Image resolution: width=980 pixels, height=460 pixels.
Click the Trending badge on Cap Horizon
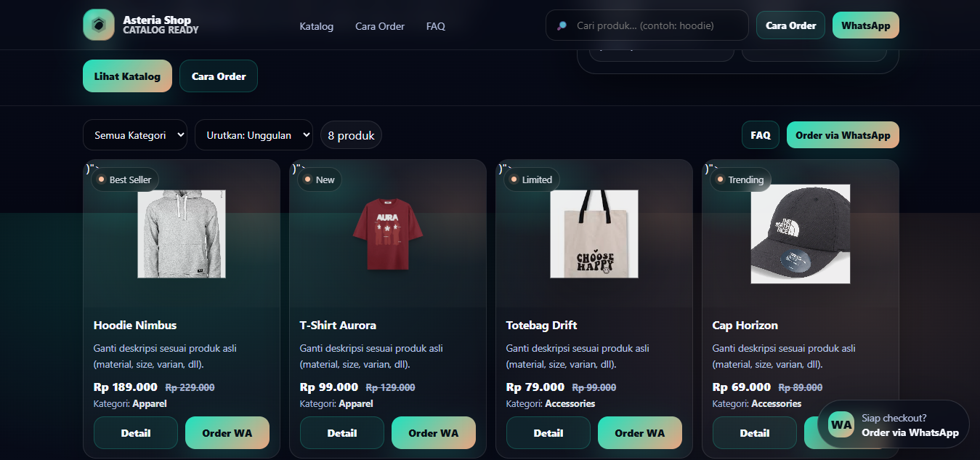[x=740, y=179]
